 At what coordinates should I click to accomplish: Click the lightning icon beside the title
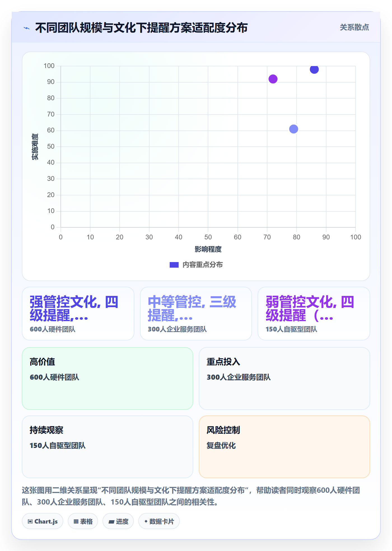pos(27,28)
